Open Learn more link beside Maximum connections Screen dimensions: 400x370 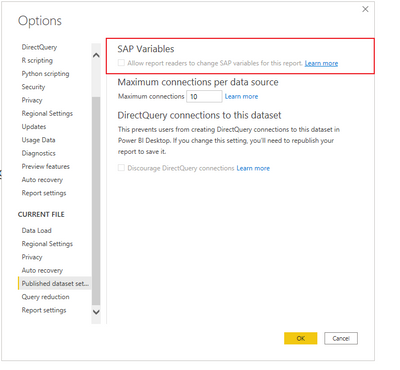click(241, 96)
